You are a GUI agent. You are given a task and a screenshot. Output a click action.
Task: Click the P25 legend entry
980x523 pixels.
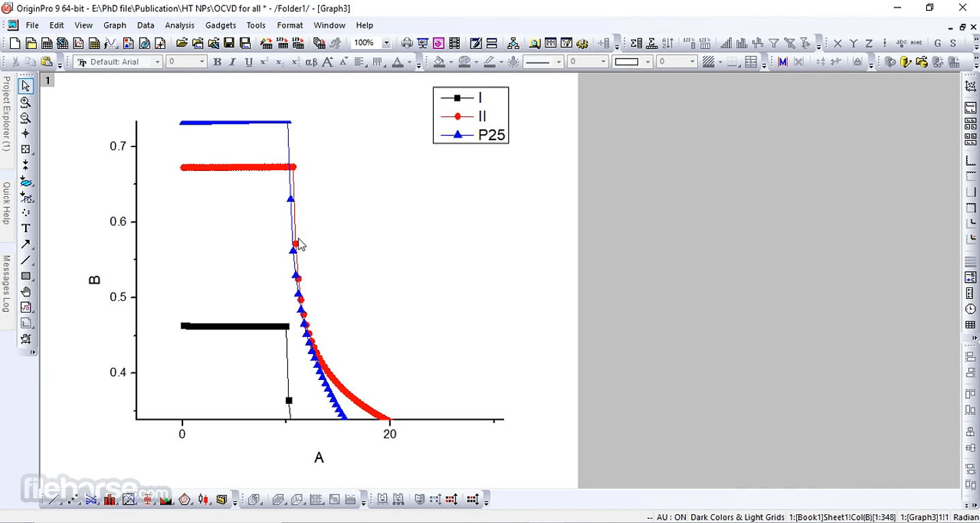492,135
